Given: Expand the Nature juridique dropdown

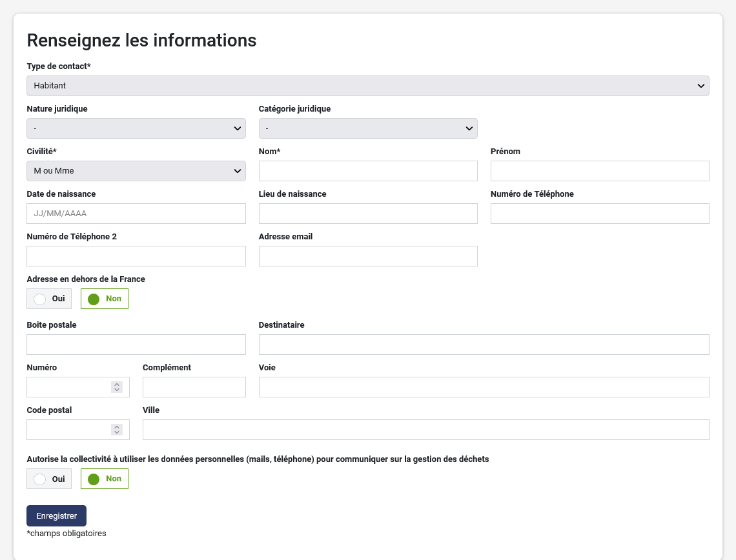Looking at the screenshot, I should [136, 128].
